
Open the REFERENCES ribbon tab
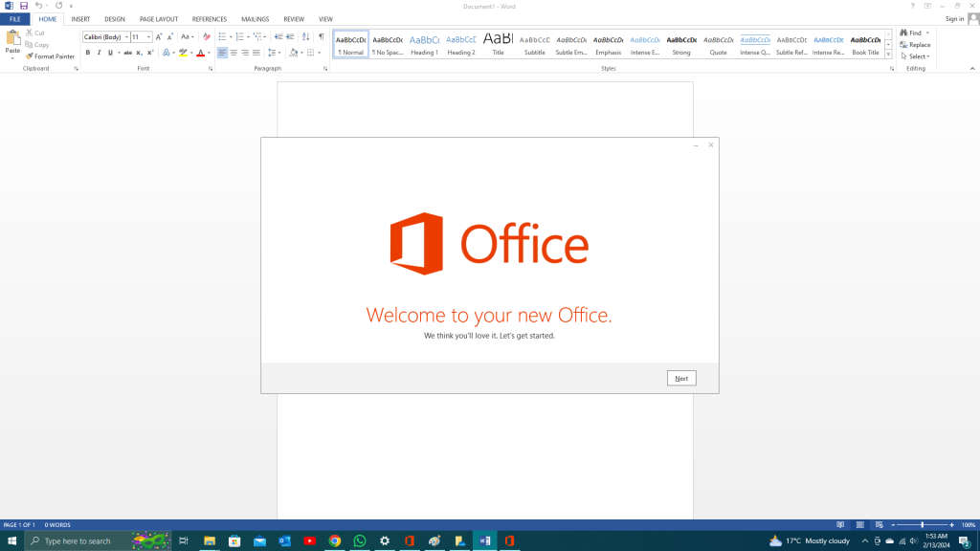pos(210,18)
